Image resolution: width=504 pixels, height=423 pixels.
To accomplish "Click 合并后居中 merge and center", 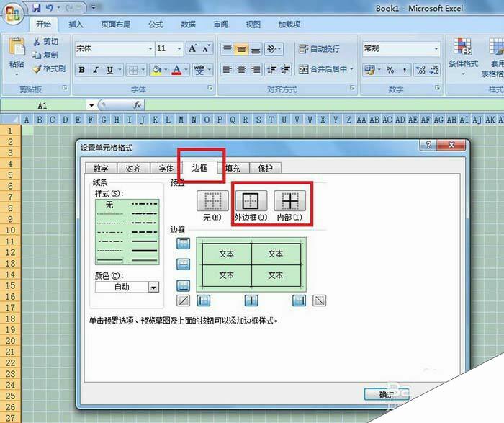I will tap(323, 69).
